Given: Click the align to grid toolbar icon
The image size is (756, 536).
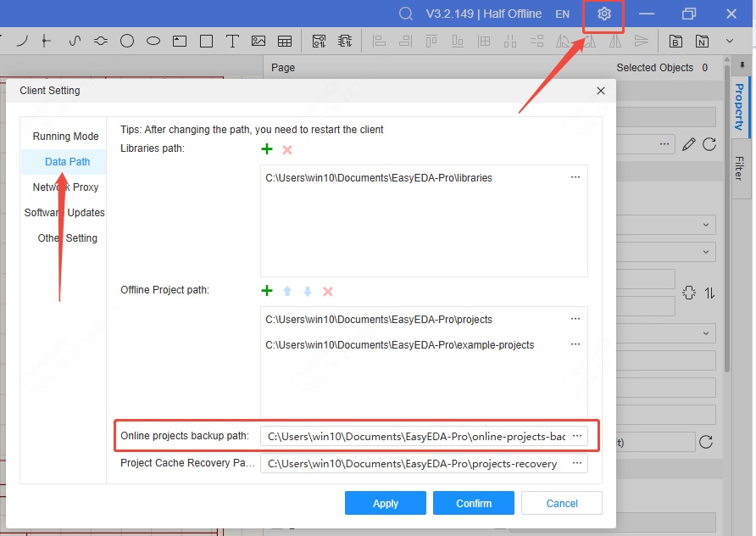Looking at the screenshot, I should point(484,41).
